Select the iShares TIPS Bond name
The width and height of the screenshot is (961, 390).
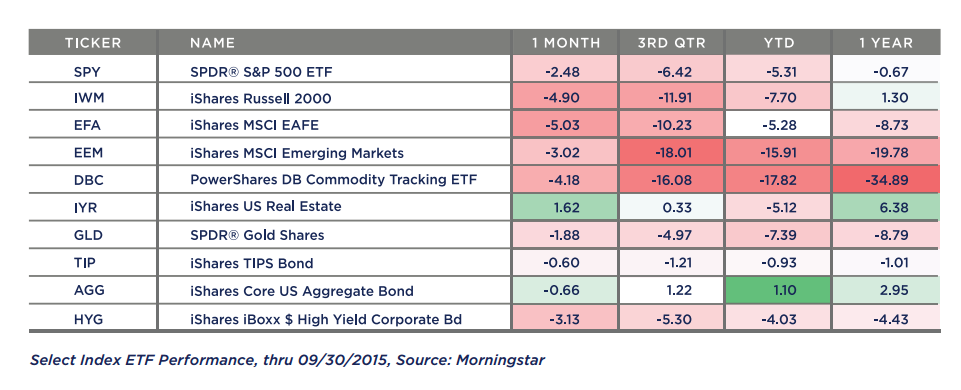point(251,264)
